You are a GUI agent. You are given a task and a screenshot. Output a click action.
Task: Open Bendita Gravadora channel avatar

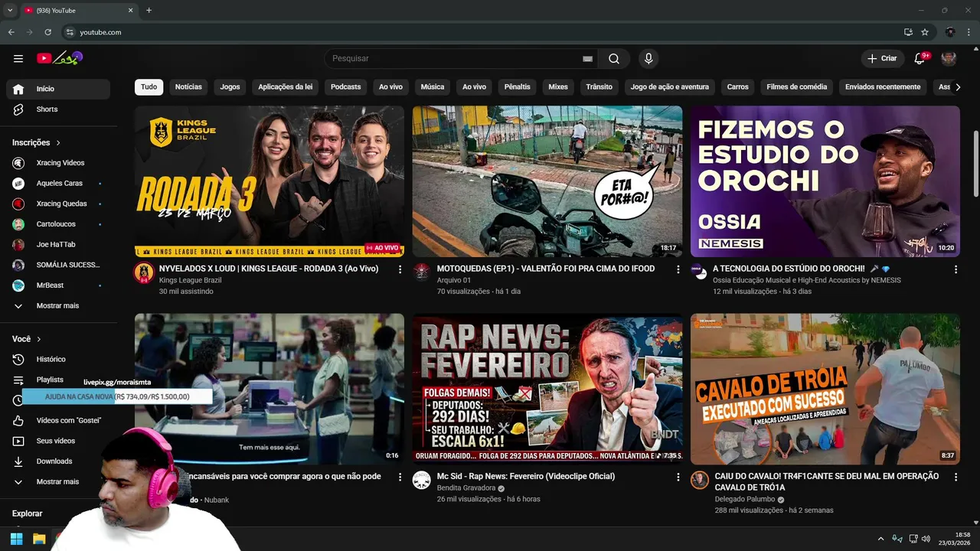[422, 480]
